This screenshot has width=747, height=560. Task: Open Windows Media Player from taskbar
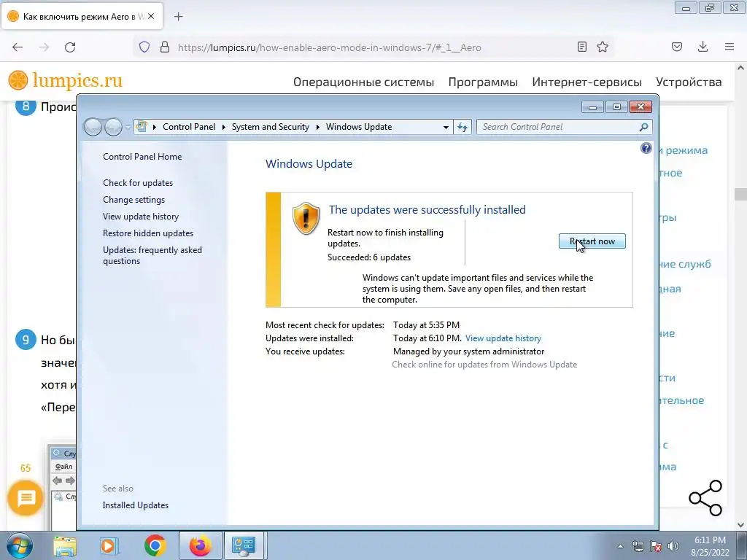click(109, 545)
